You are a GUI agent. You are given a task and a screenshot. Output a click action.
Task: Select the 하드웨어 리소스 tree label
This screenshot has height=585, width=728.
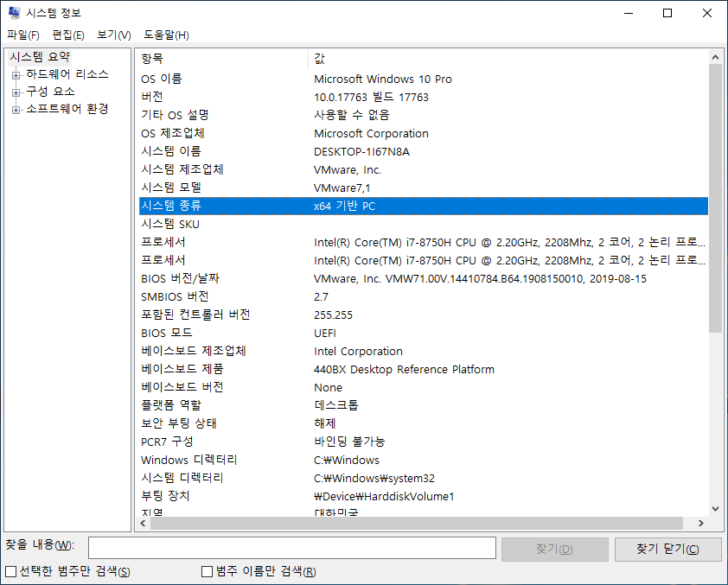[x=67, y=74]
